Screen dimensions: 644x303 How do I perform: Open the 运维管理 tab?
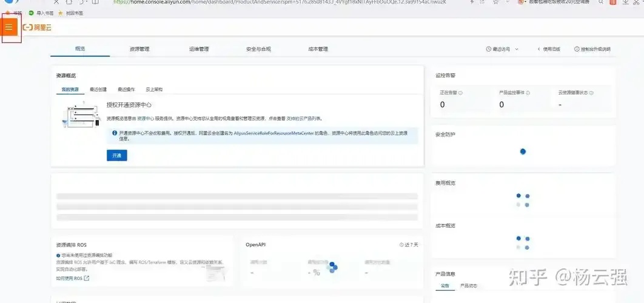pyautogui.click(x=199, y=49)
